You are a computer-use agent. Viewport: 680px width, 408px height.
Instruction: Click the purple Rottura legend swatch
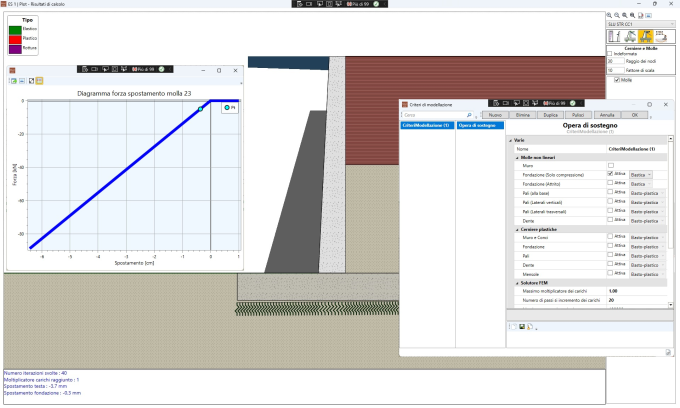tap(15, 49)
